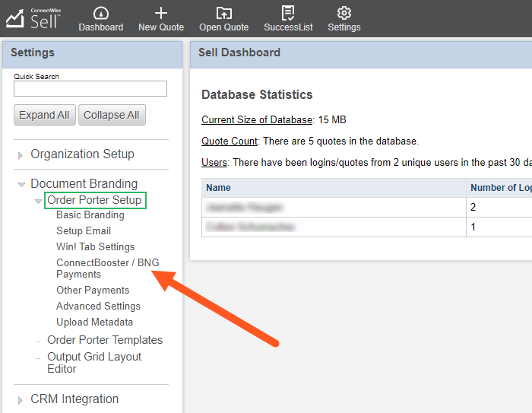Click the Open Quote folder icon
Image resolution: width=532 pixels, height=413 pixels.
(x=224, y=13)
